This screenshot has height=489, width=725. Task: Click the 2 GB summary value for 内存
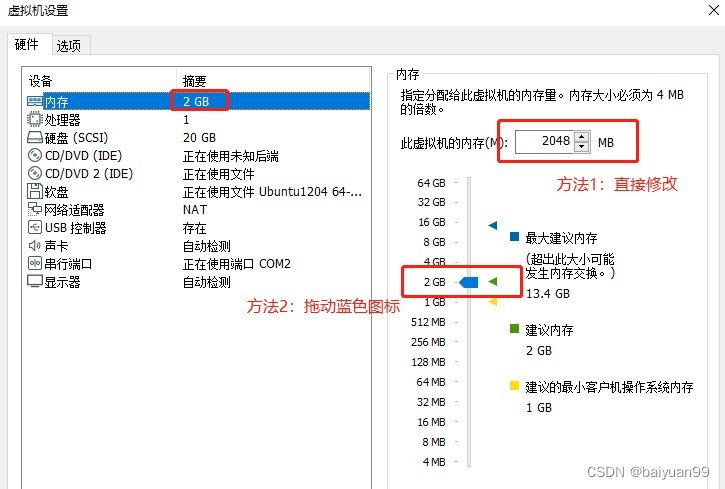[196, 101]
